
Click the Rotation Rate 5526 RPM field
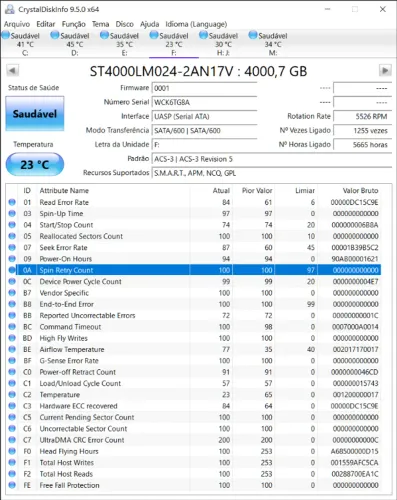coord(363,116)
